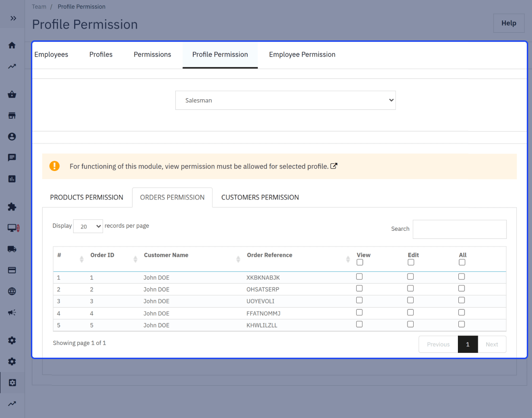This screenshot has height=418, width=532.
Task: Open the payment credit card icon
Action: pyautogui.click(x=12, y=270)
